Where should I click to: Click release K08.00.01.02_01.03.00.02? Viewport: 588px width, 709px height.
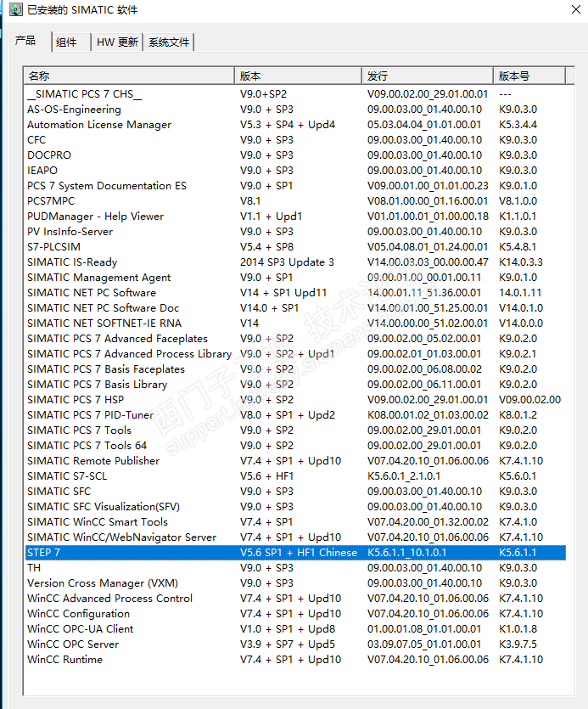pos(428,415)
